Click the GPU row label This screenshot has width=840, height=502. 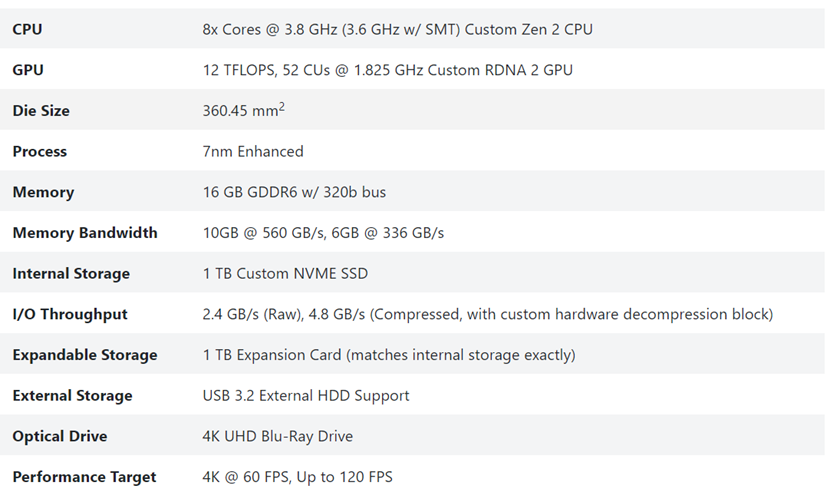coord(28,70)
